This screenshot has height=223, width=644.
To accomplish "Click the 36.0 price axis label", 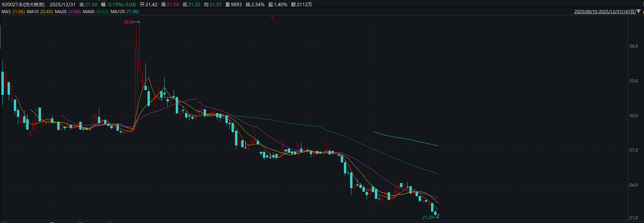I will point(633,46).
